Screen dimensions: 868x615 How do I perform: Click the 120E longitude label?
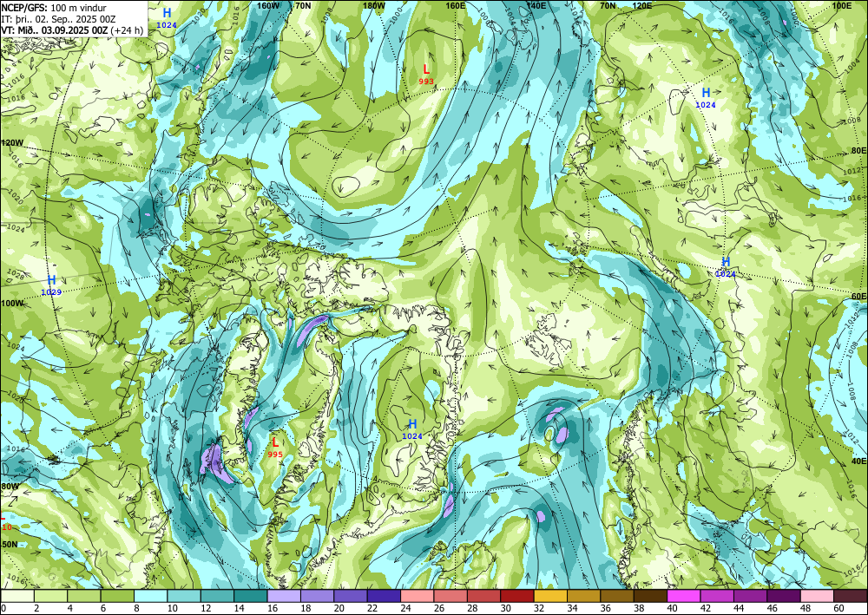pos(641,5)
